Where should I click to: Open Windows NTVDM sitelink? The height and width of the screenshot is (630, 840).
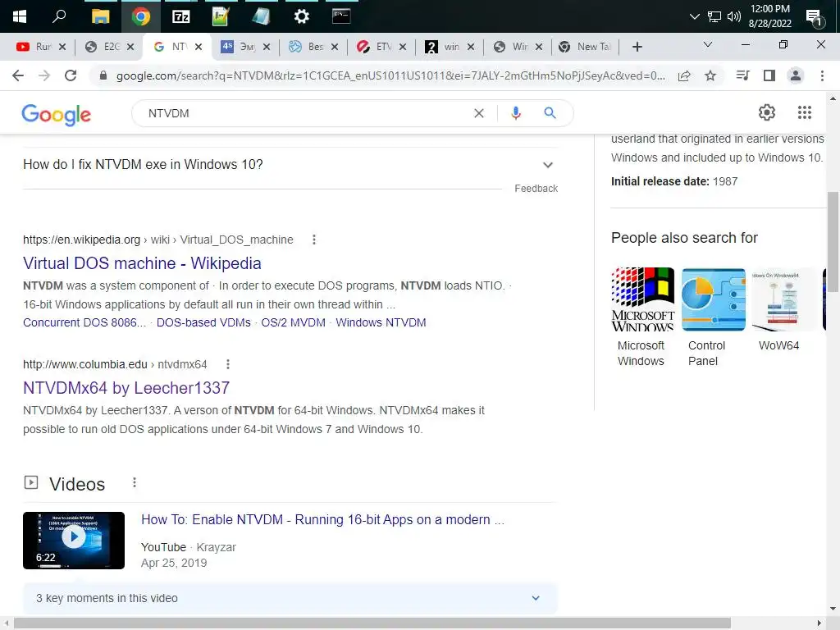pos(381,322)
